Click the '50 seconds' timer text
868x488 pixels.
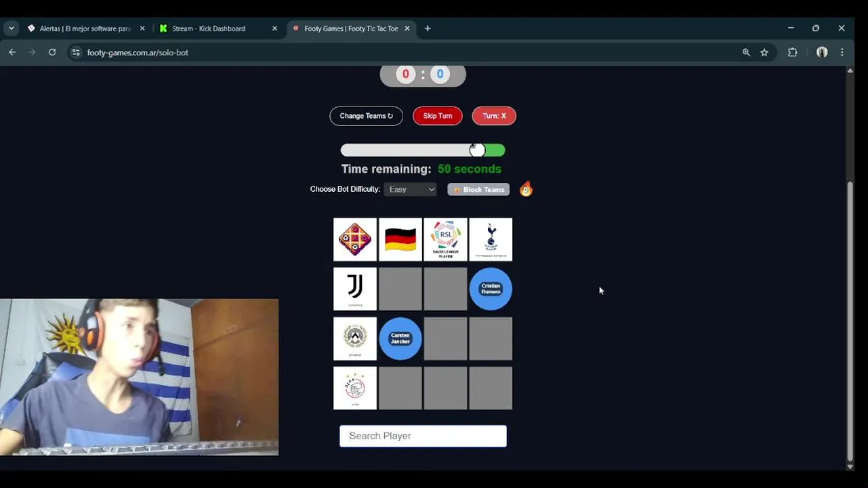pyautogui.click(x=470, y=169)
